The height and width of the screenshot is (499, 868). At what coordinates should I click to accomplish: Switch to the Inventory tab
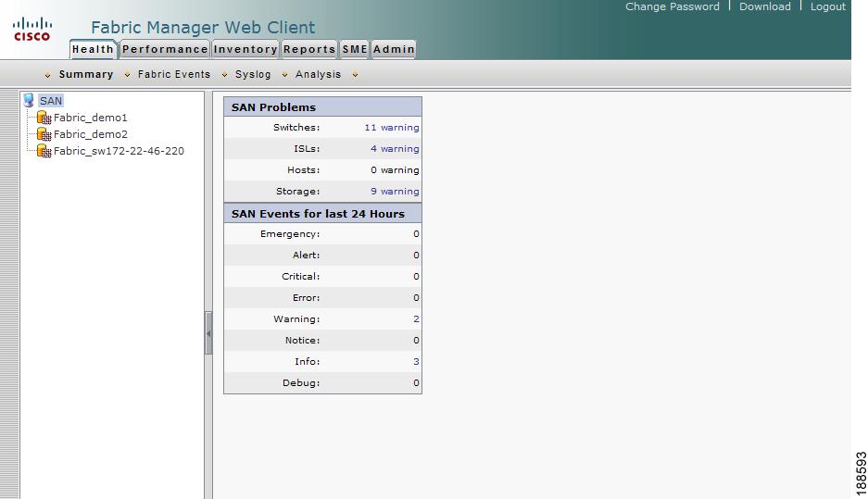pos(245,49)
